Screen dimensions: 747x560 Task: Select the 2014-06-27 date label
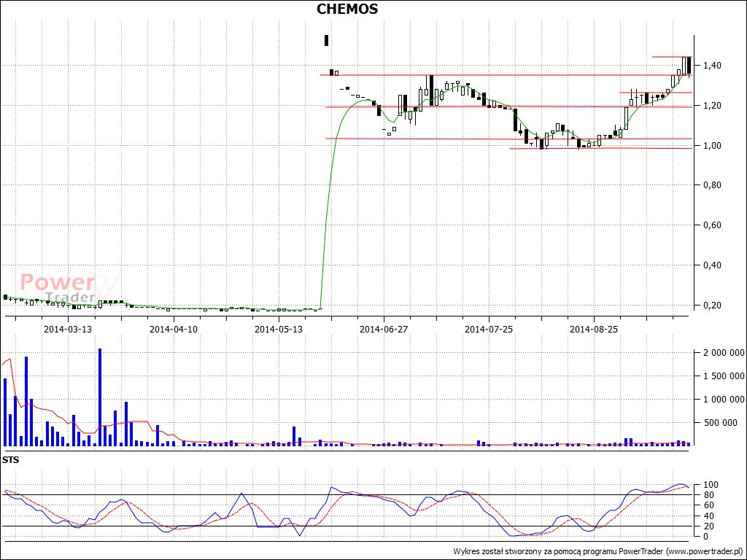point(384,329)
